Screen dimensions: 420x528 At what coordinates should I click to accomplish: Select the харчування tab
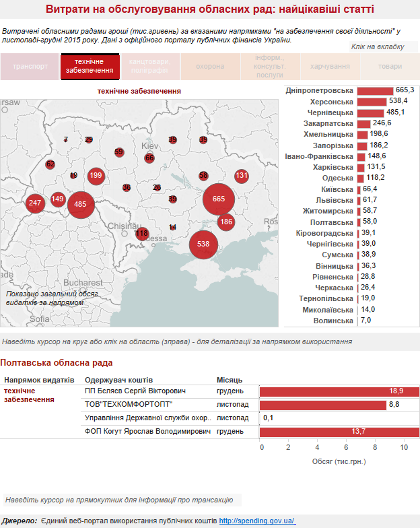[329, 67]
